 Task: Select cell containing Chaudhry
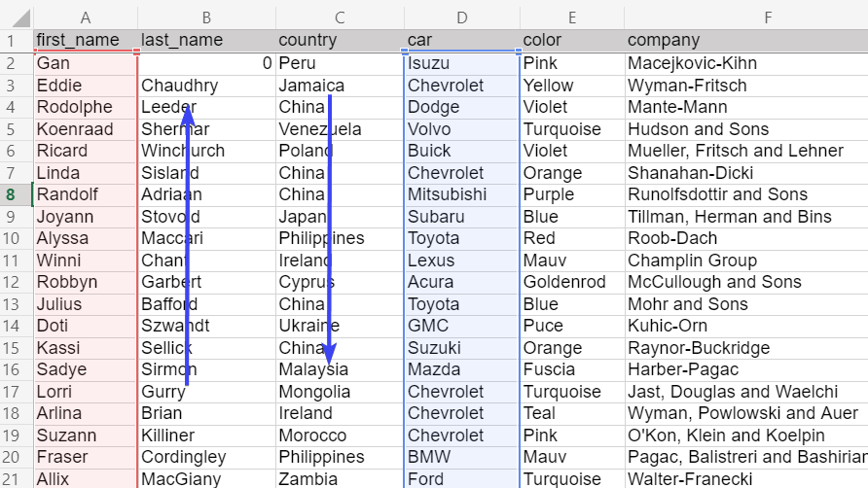206,86
